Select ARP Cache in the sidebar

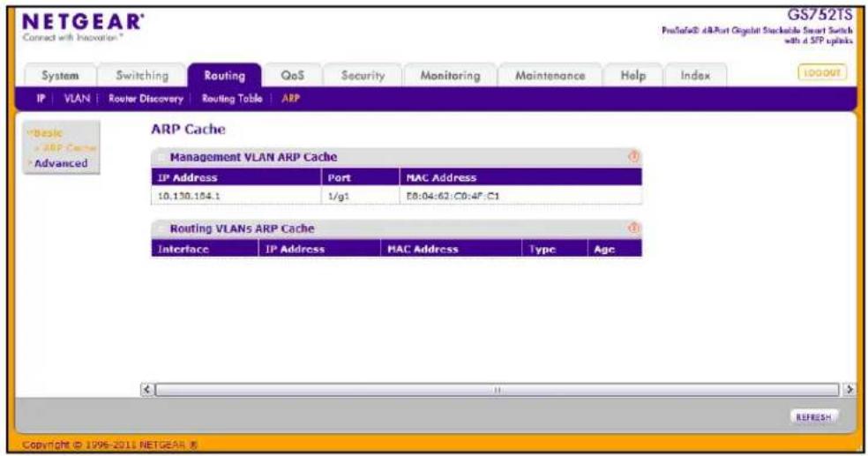(68, 148)
